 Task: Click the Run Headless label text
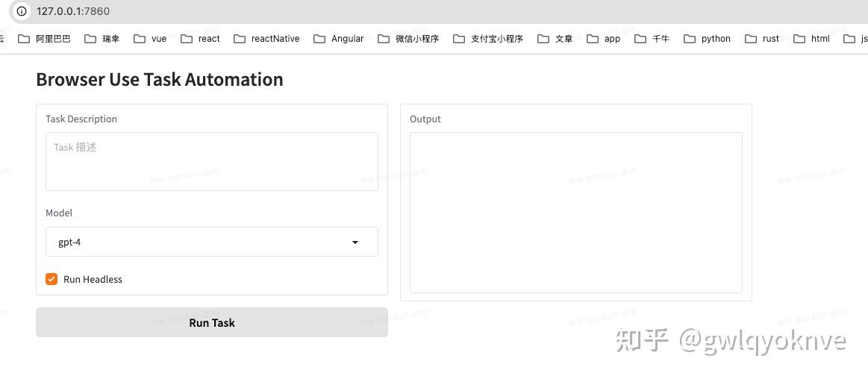click(93, 280)
